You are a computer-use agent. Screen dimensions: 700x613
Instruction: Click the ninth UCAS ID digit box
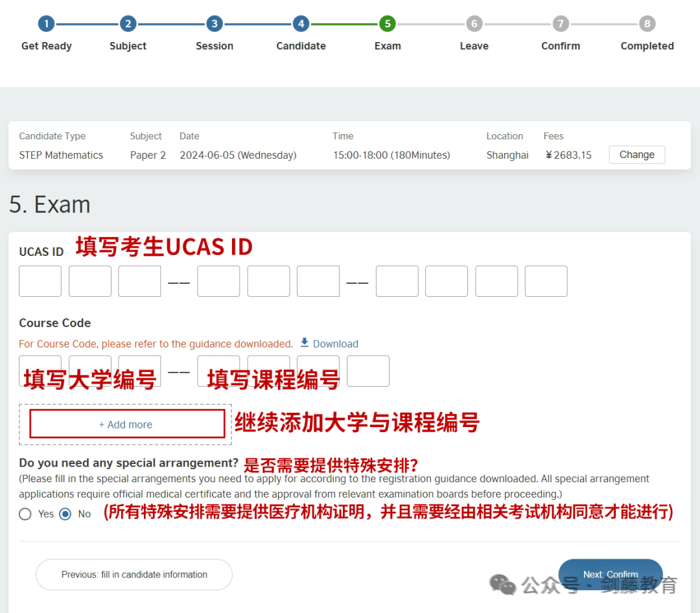click(x=497, y=281)
